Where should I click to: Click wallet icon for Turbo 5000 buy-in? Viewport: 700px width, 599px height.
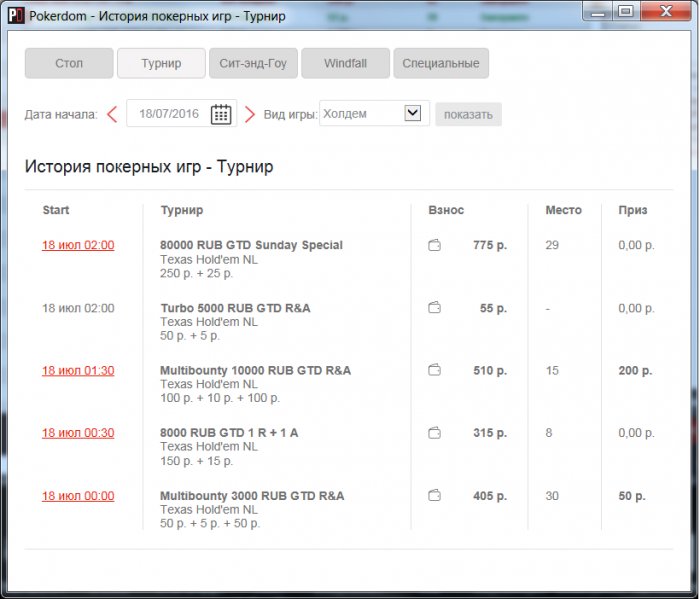coord(434,308)
